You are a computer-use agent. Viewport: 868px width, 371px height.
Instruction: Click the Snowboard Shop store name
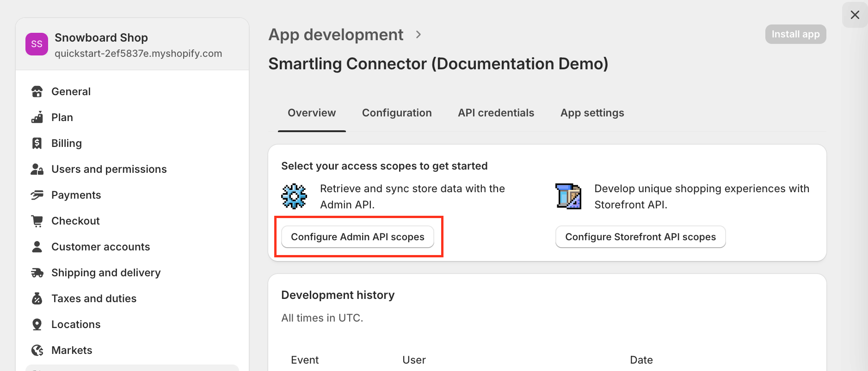coord(101,37)
